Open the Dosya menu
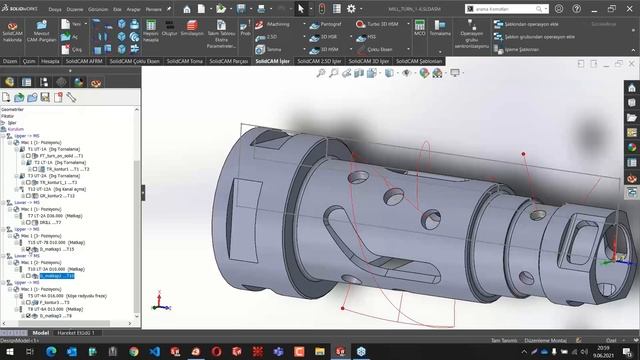This screenshot has width=640, height=360. point(55,9)
